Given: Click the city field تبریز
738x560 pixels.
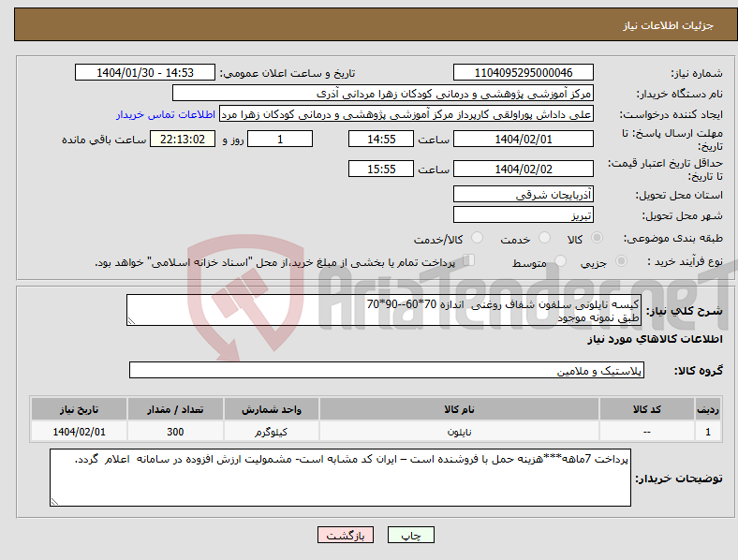Looking at the screenshot, I should coord(523,214).
